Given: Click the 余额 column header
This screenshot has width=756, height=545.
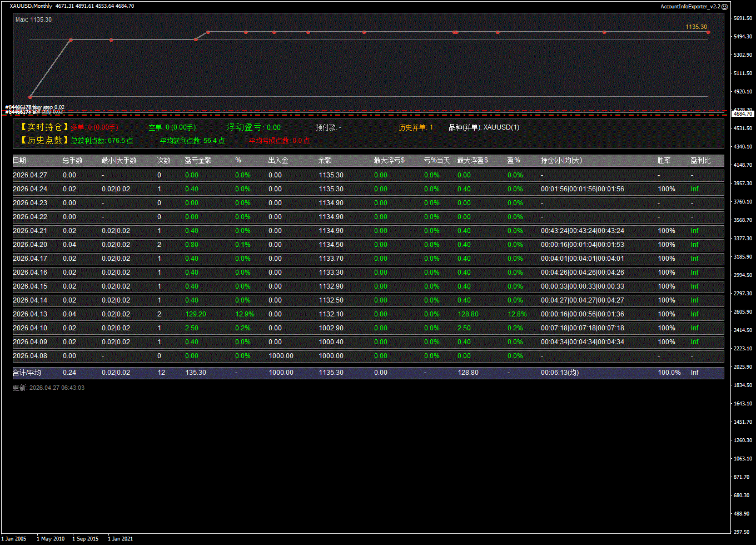Looking at the screenshot, I should click(x=325, y=160).
